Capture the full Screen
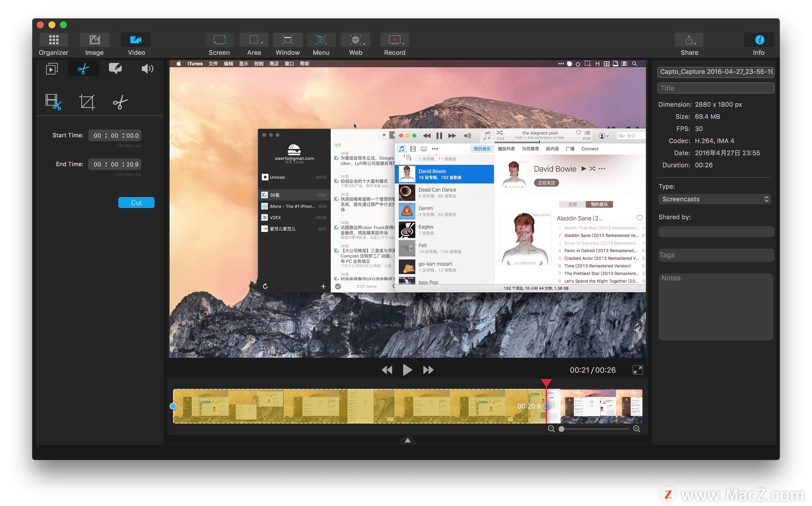812x506 pixels. coord(219,44)
